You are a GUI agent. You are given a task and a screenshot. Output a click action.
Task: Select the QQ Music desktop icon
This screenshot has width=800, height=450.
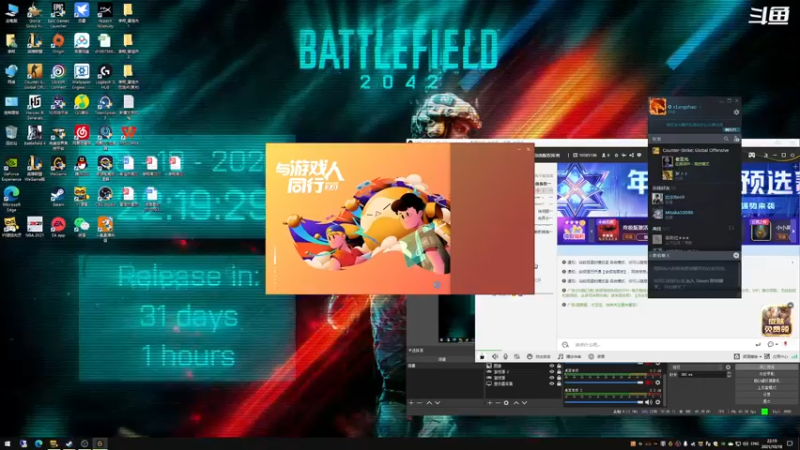click(x=81, y=105)
